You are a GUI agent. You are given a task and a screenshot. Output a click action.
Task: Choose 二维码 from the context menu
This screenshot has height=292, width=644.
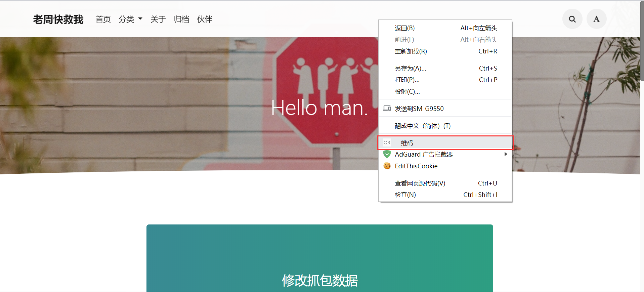(445, 143)
